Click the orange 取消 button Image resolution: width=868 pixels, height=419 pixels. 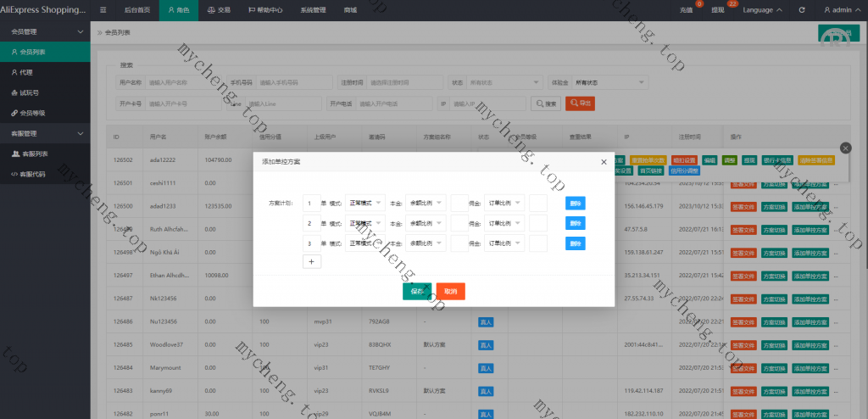(x=451, y=291)
